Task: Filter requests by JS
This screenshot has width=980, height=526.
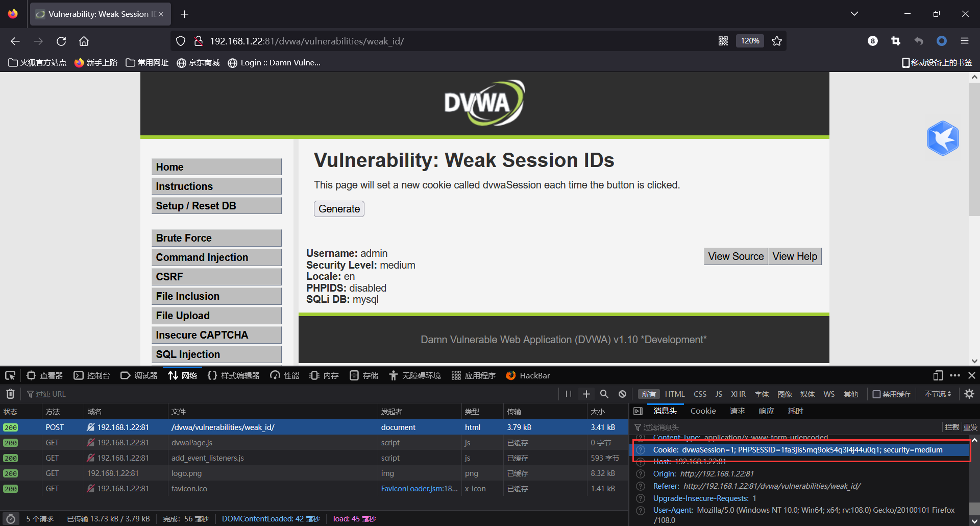Action: 719,394
